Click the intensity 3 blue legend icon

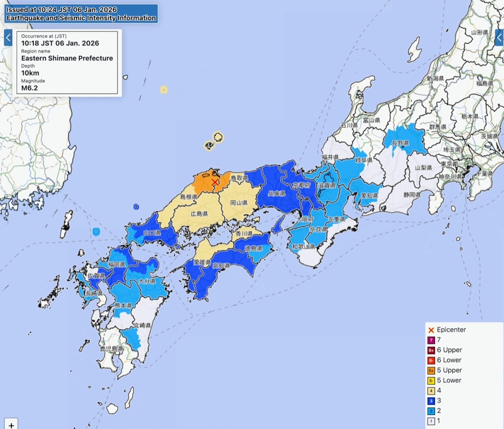coord(431,401)
